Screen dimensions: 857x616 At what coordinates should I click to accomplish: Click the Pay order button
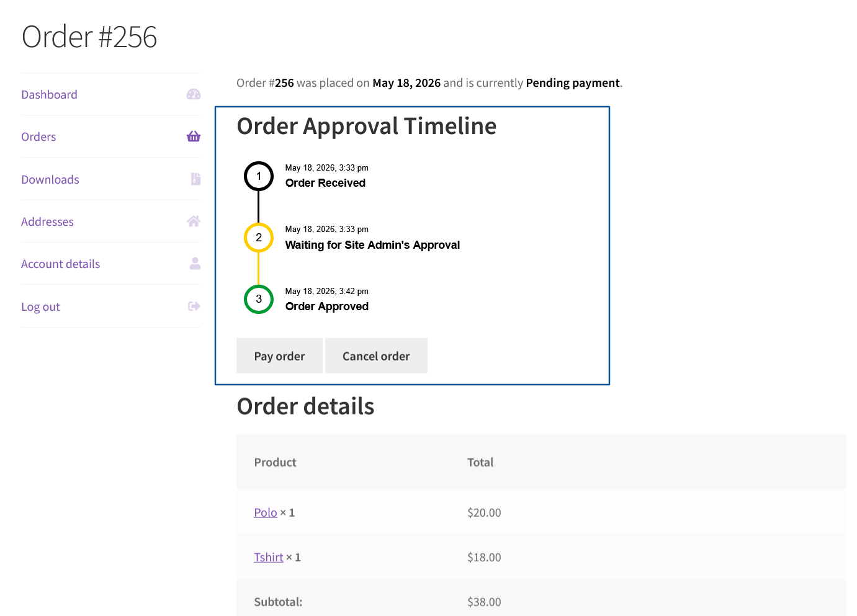tap(279, 355)
